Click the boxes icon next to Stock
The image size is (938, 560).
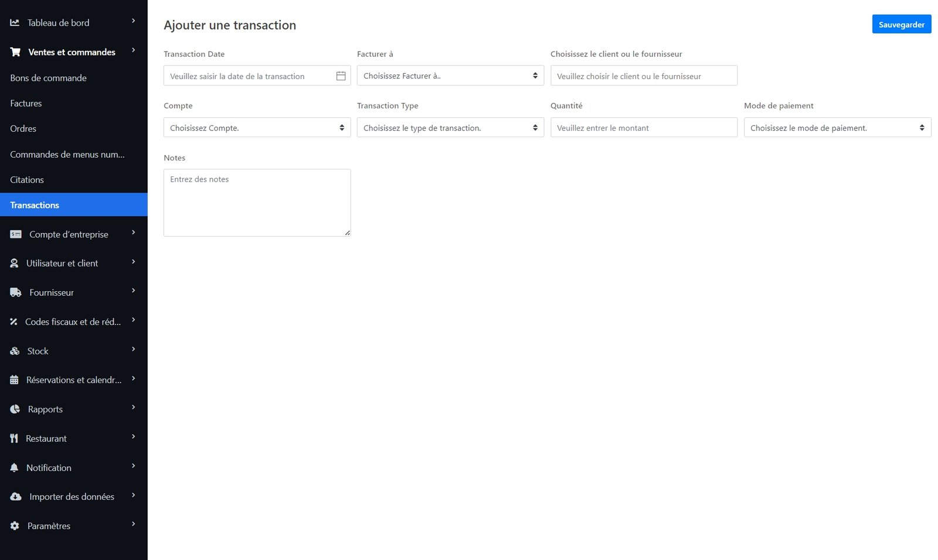tap(15, 351)
